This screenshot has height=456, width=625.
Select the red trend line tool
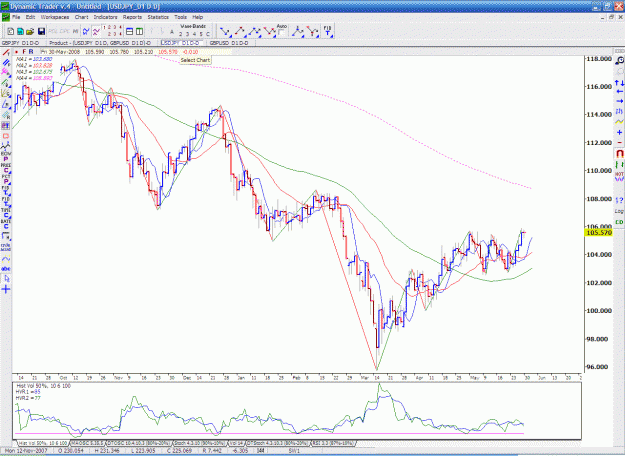coord(6,53)
